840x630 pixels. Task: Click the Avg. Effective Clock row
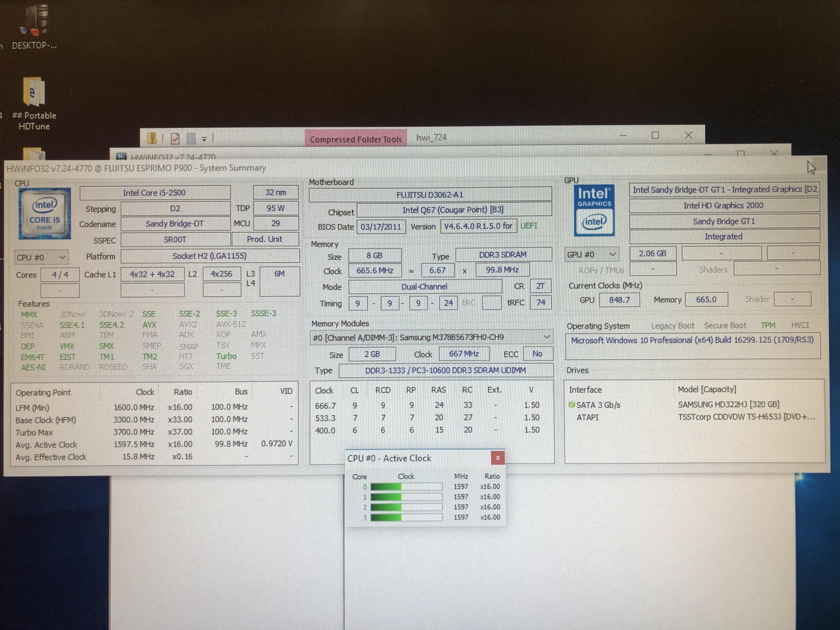pos(154,457)
